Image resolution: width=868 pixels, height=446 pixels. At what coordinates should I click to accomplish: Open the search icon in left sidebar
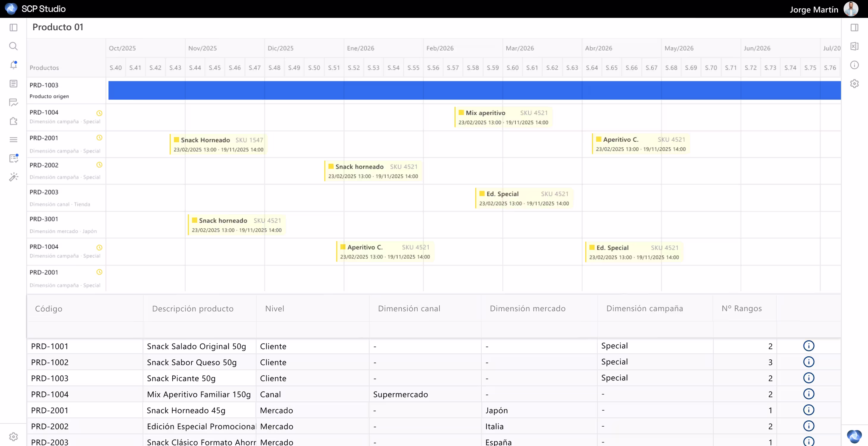pos(13,46)
